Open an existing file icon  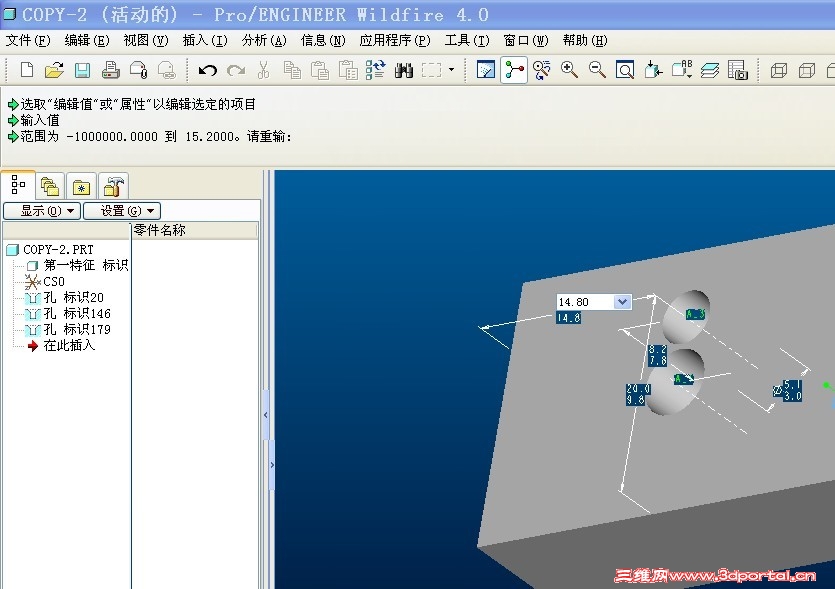point(54,70)
